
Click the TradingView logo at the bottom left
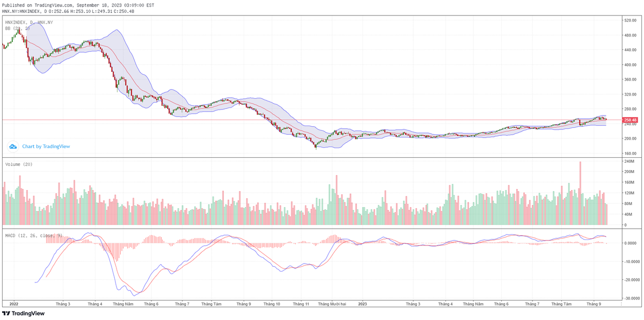(24, 314)
